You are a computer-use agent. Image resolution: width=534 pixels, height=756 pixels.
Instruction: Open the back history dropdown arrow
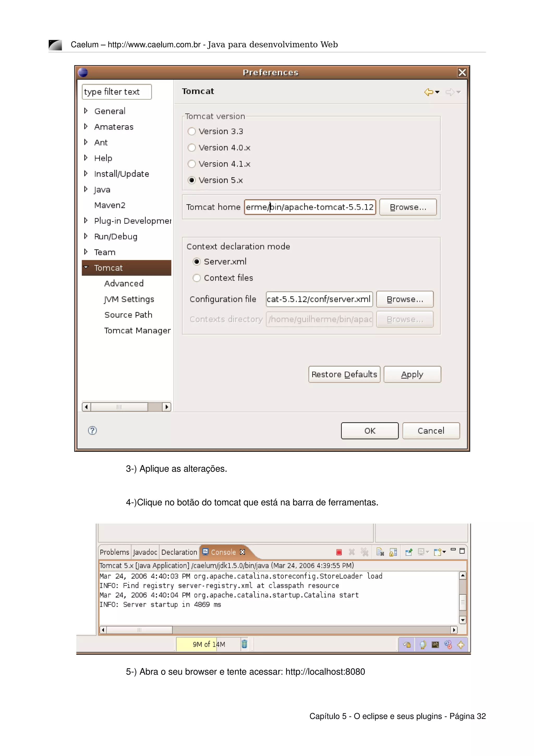coord(437,92)
